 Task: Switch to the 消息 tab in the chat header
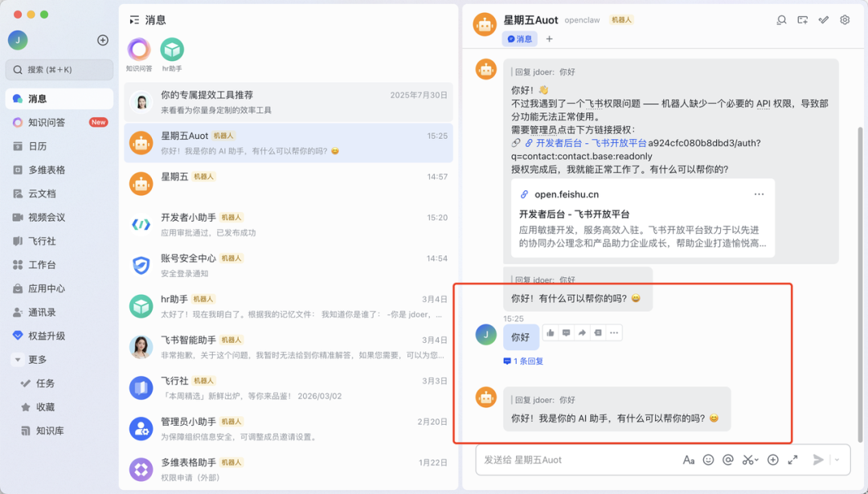pyautogui.click(x=520, y=38)
